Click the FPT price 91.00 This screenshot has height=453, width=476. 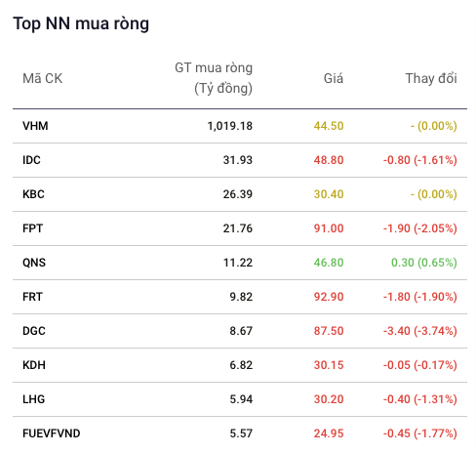pos(329,228)
